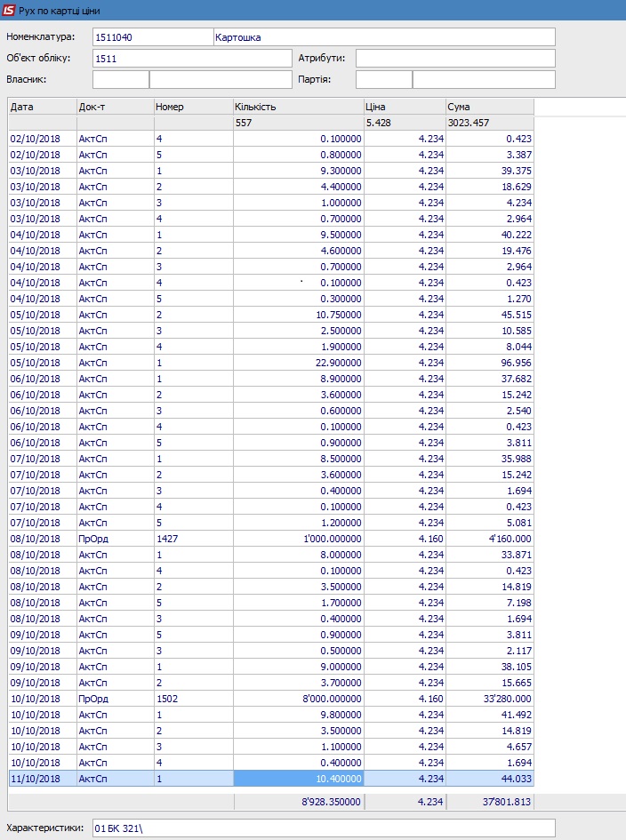Click the sum cell 96.956
This screenshot has width=626, height=840.
[x=489, y=363]
